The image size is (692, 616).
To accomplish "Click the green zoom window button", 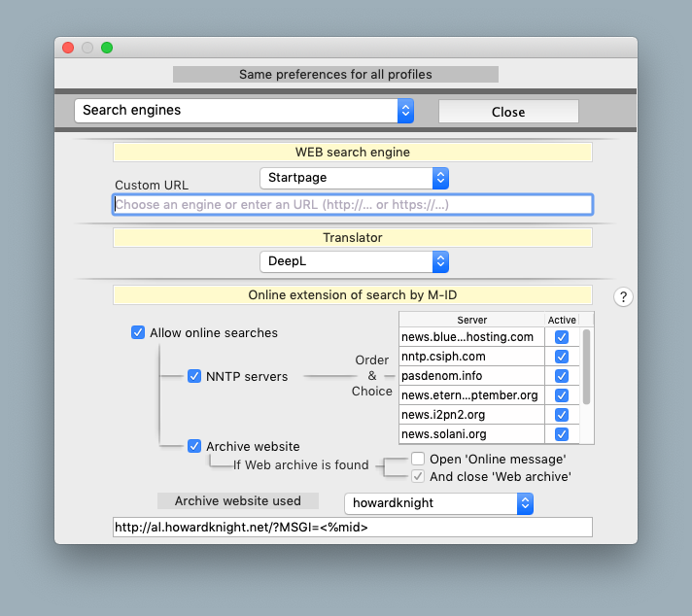I will click(x=107, y=48).
